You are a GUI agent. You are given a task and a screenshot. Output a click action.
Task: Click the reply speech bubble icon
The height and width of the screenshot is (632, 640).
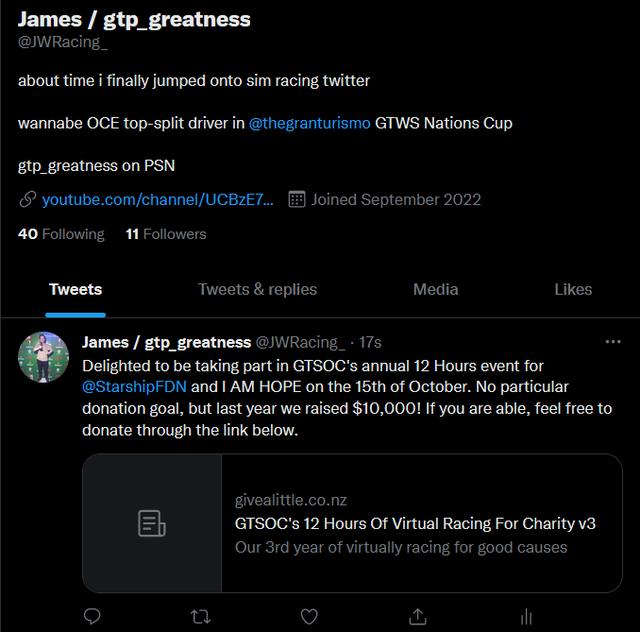click(x=92, y=616)
